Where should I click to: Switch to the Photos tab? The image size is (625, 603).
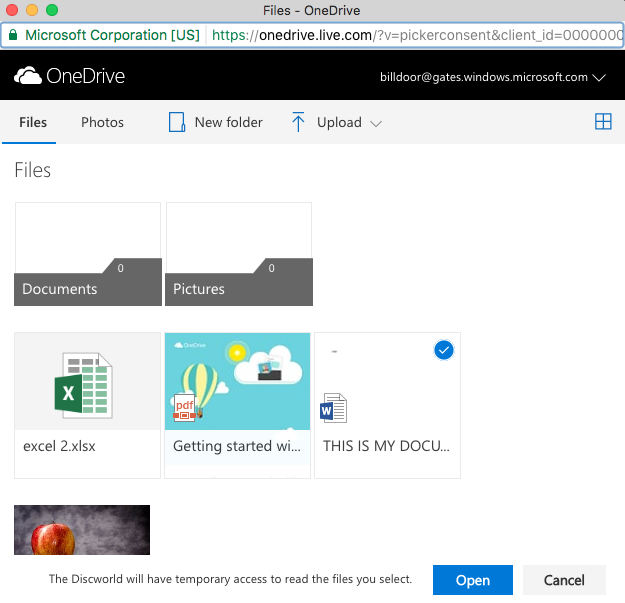tap(102, 122)
